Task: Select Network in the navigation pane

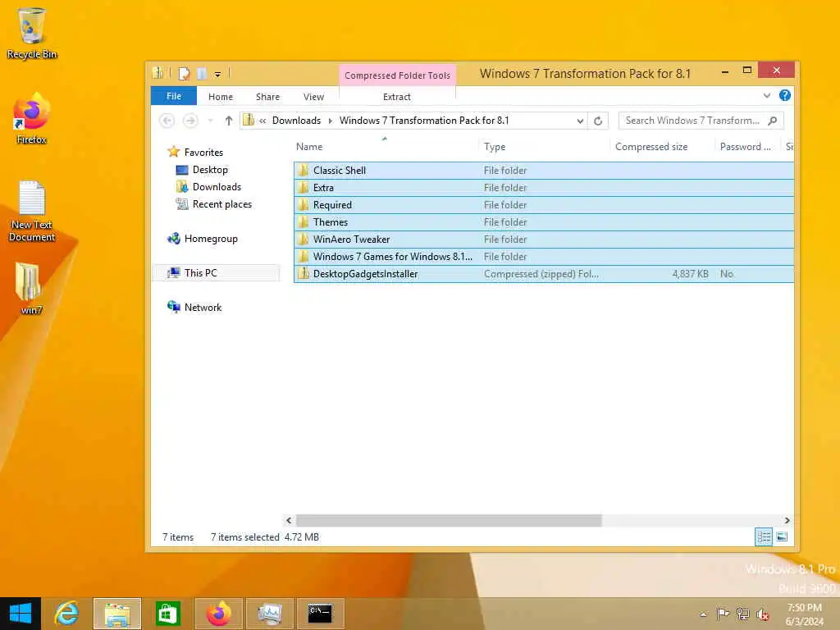Action: click(x=203, y=307)
